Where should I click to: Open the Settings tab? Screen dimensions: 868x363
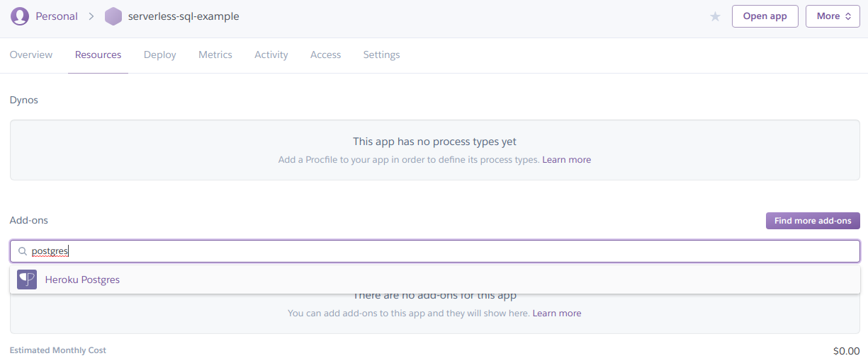point(381,54)
